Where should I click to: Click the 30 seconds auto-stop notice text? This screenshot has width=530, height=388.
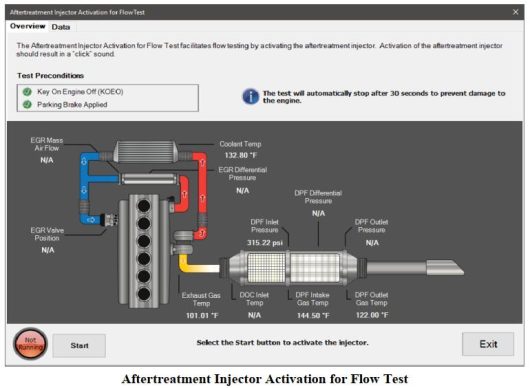[x=384, y=97]
